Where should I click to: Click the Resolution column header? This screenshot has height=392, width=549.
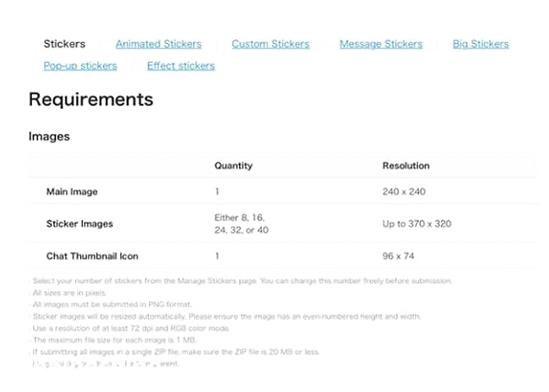405,166
